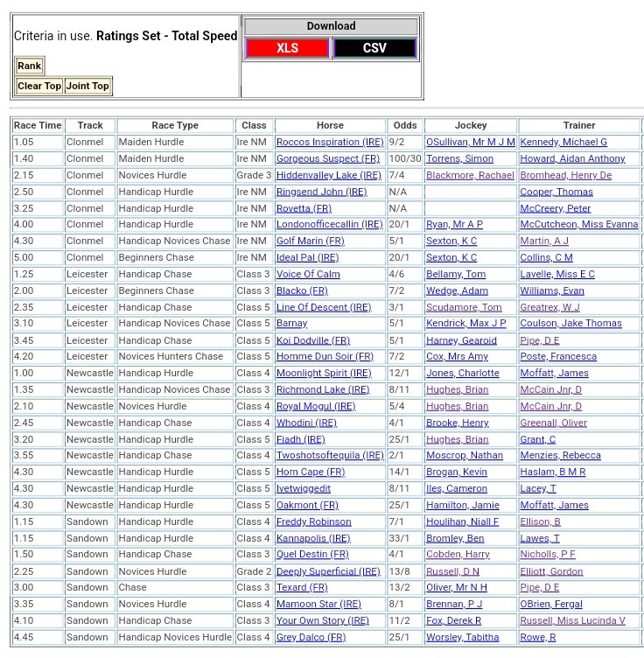The image size is (644, 658).
Task: Open jockey link Blackmore, Rachael
Action: [x=470, y=175]
